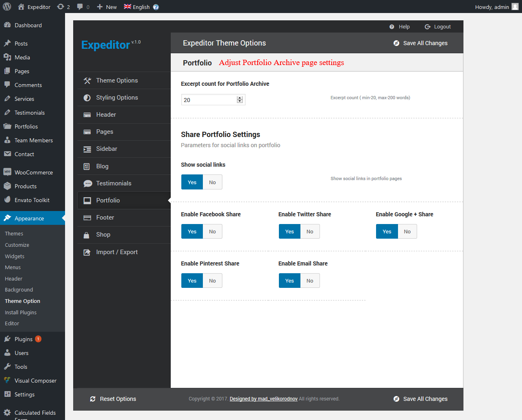Open Import / Export theme section

tap(117, 252)
